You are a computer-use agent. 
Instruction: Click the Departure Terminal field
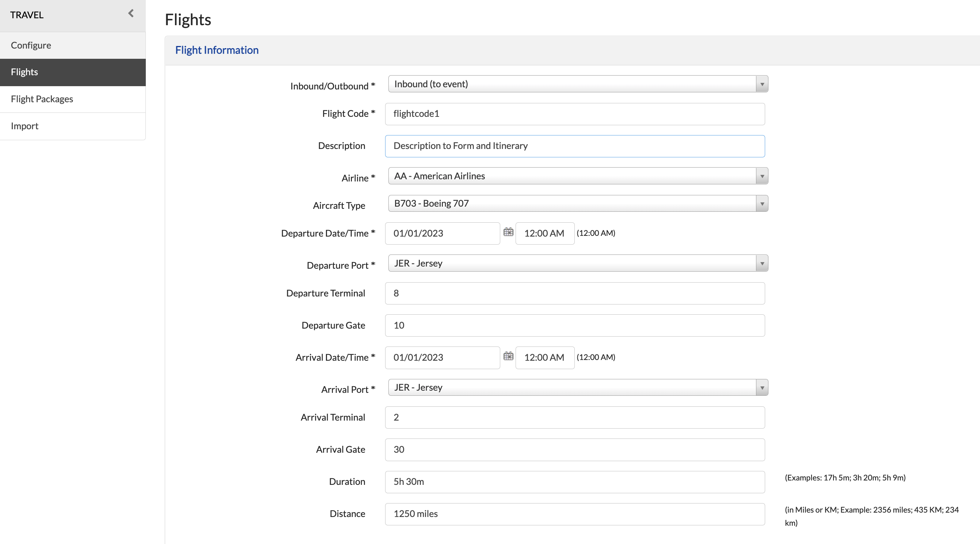point(575,294)
